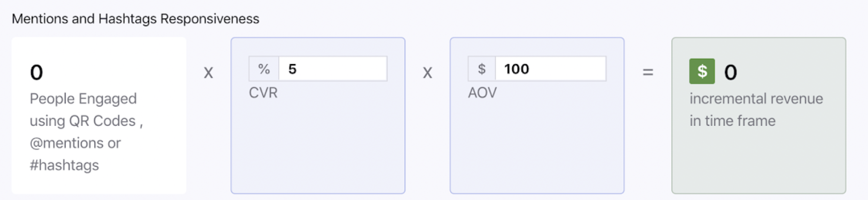This screenshot has width=868, height=200.
Task: Click the empty area of the CVR card
Action: coord(318,147)
